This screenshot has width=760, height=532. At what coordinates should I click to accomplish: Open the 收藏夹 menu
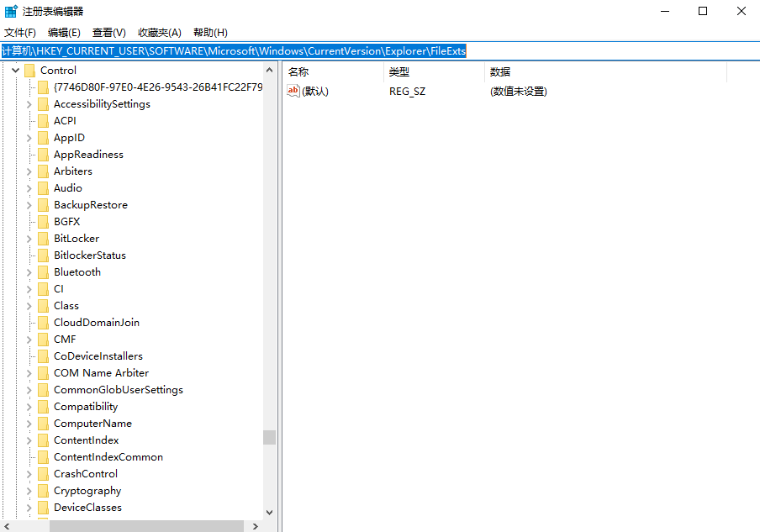click(x=159, y=32)
